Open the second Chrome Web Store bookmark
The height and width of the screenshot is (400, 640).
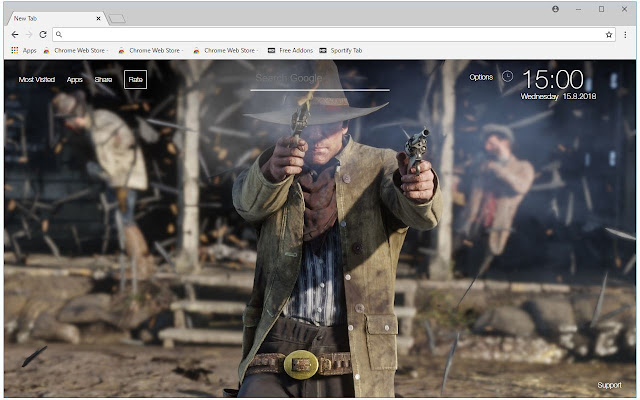pos(151,50)
